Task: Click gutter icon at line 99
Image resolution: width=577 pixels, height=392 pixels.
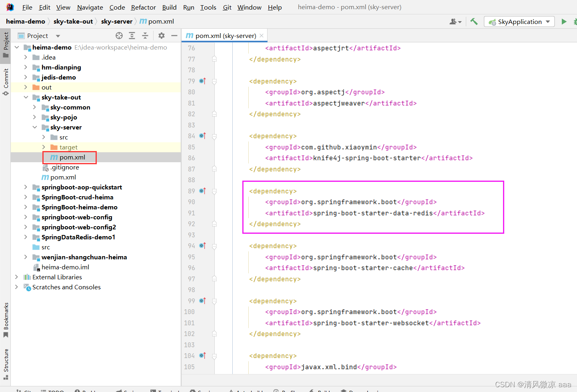Action: tap(203, 301)
